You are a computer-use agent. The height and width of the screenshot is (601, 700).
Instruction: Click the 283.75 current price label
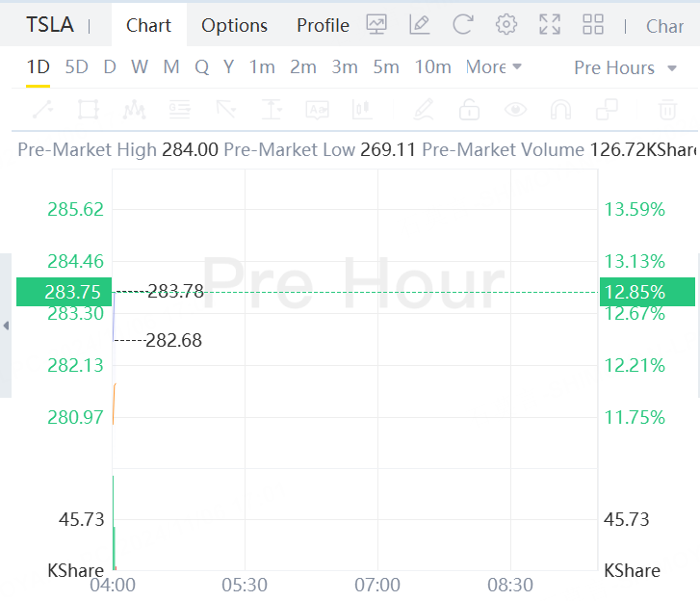(x=65, y=292)
